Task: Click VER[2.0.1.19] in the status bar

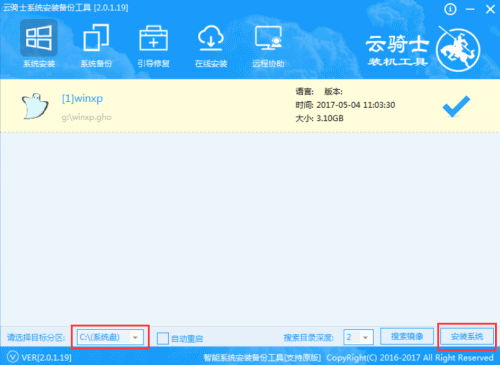Action: 47,358
